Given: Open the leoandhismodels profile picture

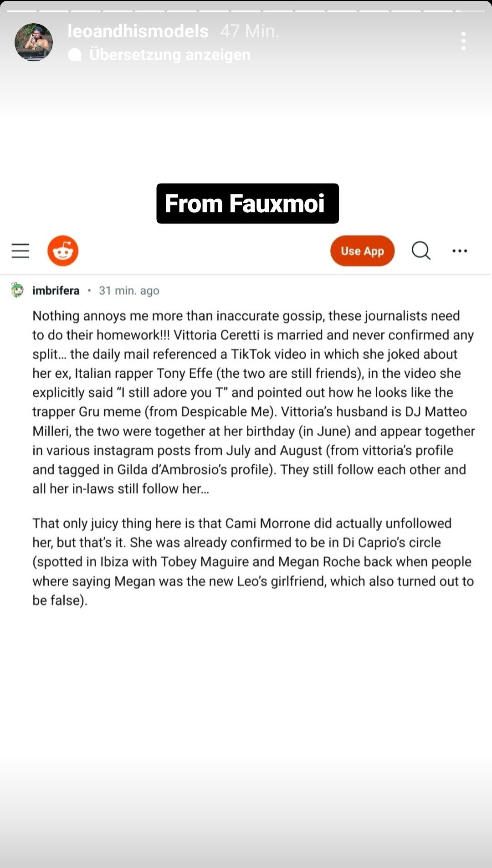Looking at the screenshot, I should (x=34, y=42).
